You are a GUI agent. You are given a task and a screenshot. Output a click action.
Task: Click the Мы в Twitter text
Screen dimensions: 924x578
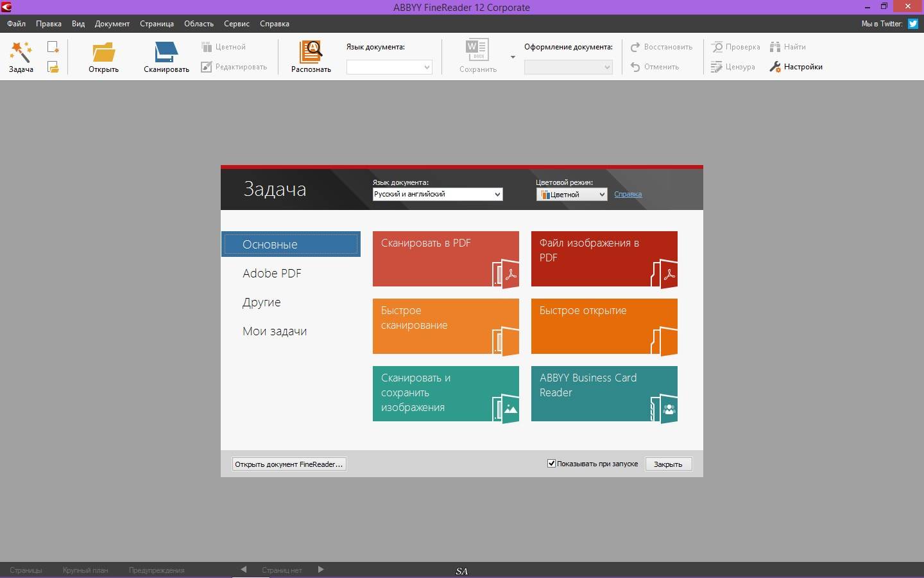tap(882, 24)
